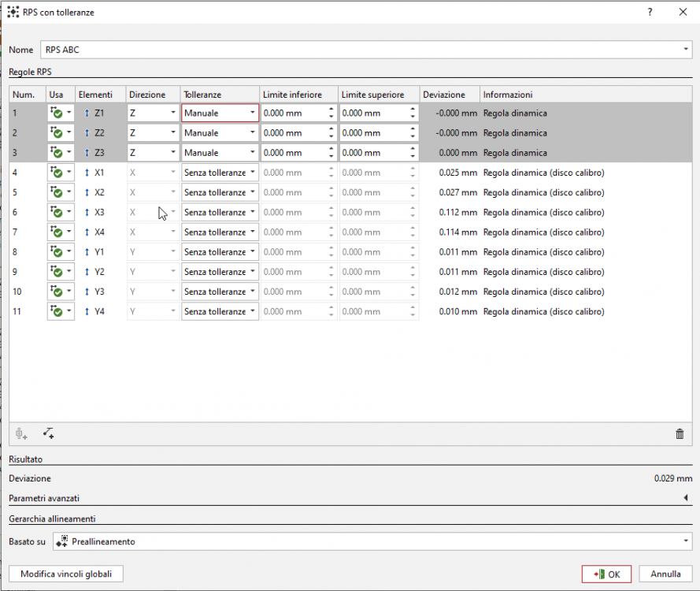
Task: Click the trash delete rule icon
Action: pos(680,433)
